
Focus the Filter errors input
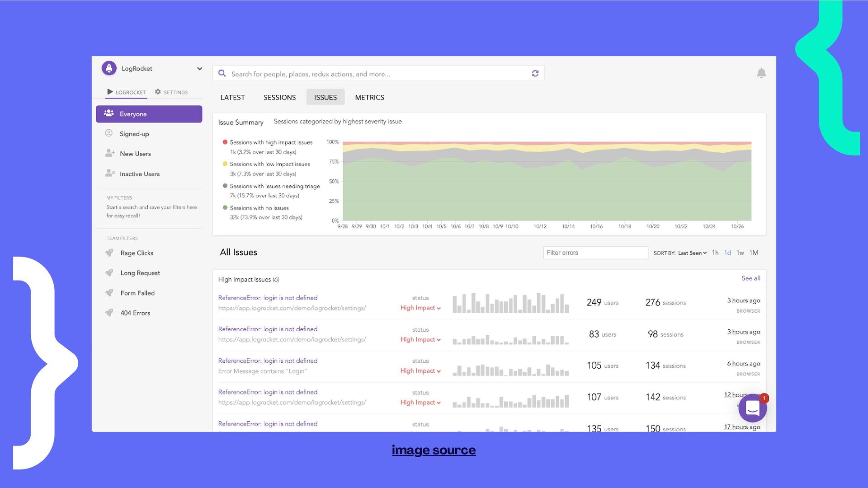(595, 253)
